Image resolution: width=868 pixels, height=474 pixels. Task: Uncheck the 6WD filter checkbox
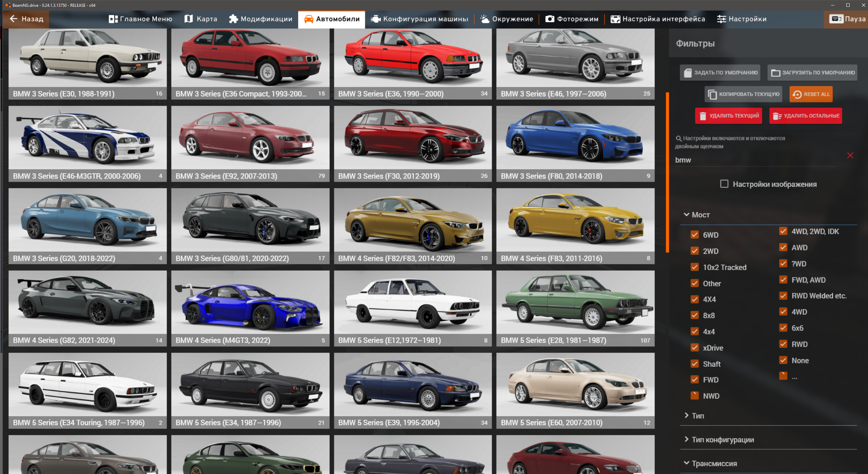pos(695,235)
